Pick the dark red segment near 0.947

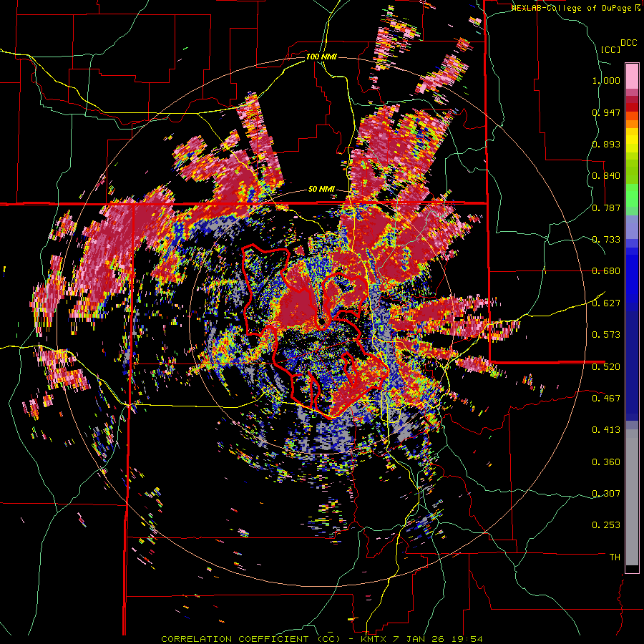pyautogui.click(x=632, y=107)
